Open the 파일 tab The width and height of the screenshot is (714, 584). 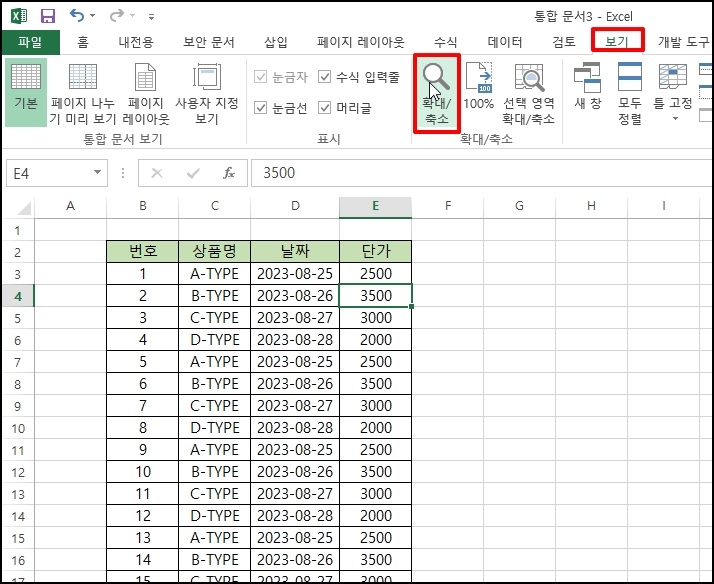click(31, 42)
